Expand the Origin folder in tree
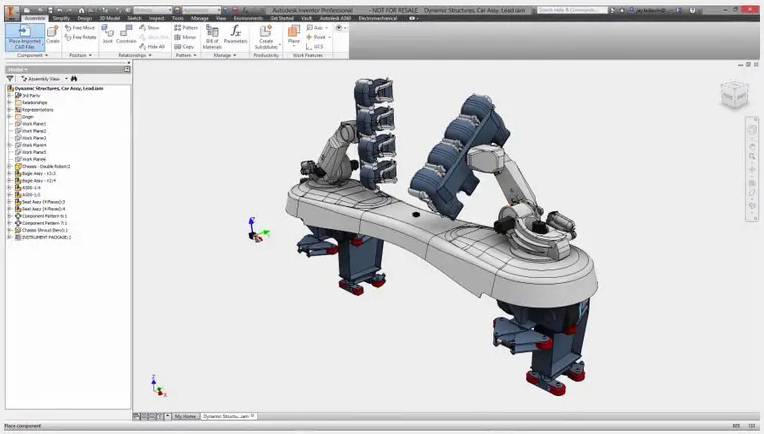This screenshot has height=434, width=764. [9, 116]
